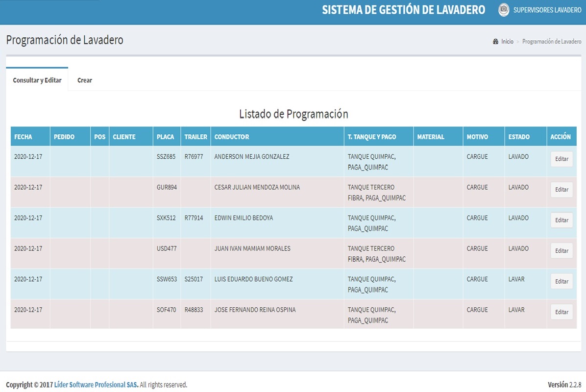Screen dimensions: 586x392
Task: Click the ESTADO column header
Action: (519, 137)
